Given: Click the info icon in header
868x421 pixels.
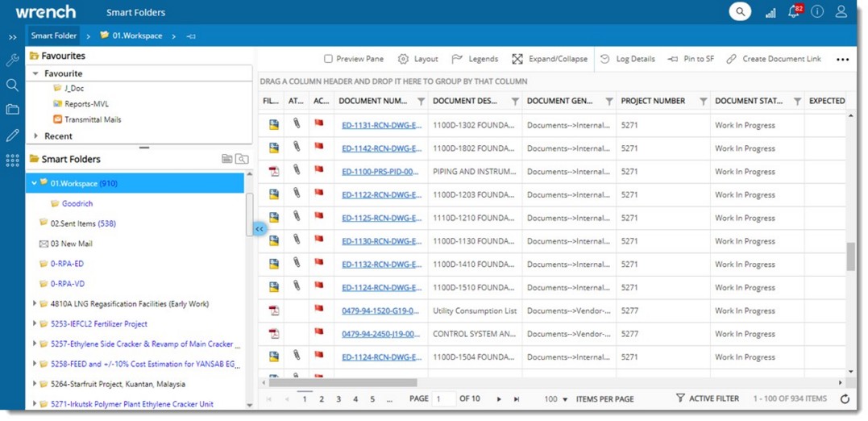Looking at the screenshot, I should click(x=817, y=12).
